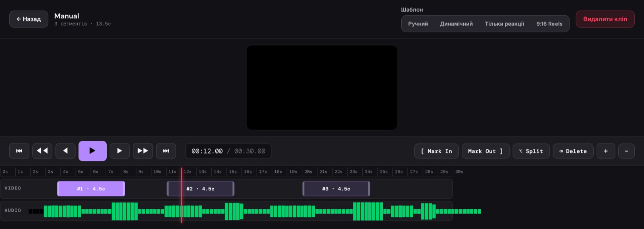This screenshot has height=229, width=644.
Task: Step forward one frame
Action: point(120,151)
